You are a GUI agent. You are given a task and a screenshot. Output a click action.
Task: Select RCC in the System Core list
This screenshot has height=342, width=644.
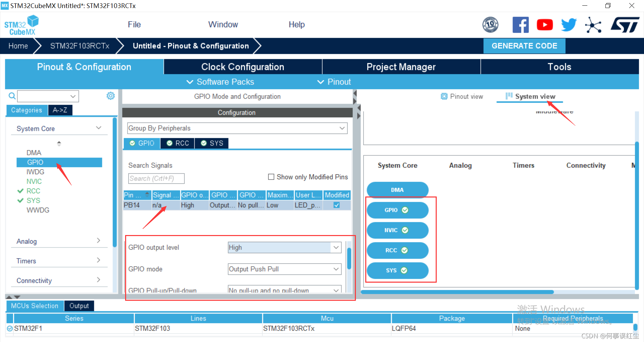[x=33, y=191]
